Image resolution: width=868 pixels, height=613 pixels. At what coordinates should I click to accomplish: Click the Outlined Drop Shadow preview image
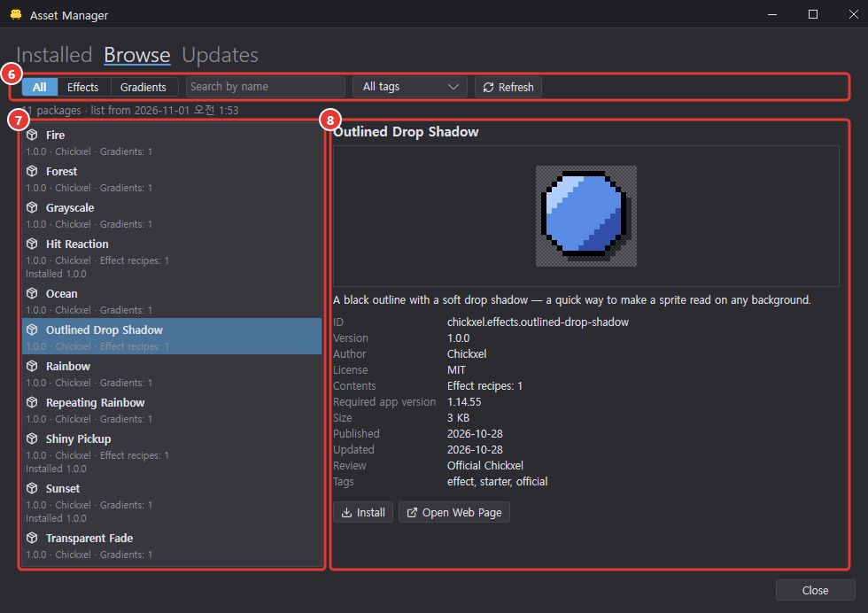[586, 216]
